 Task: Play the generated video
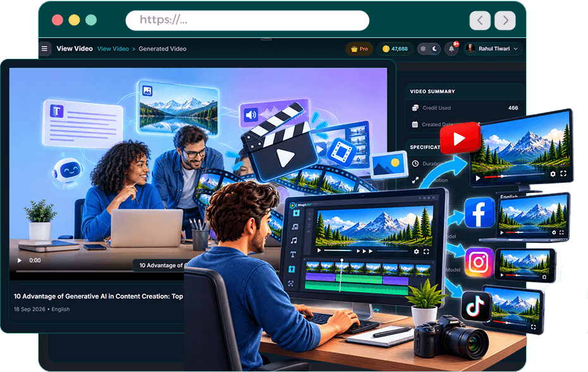20,260
